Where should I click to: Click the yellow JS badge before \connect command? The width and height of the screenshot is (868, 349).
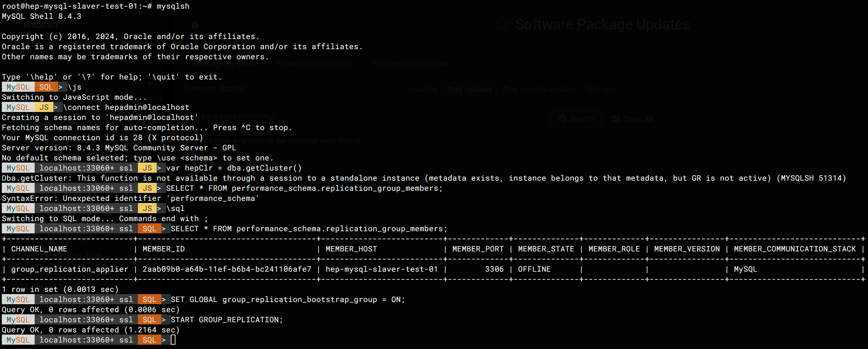[44, 107]
